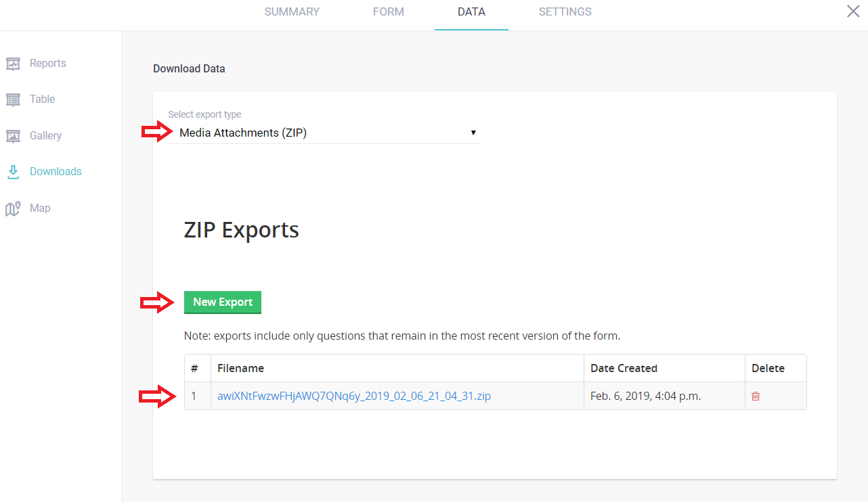Open the Media Attachments (ZIP) export type dropdown
This screenshot has height=502, width=868.
325,133
